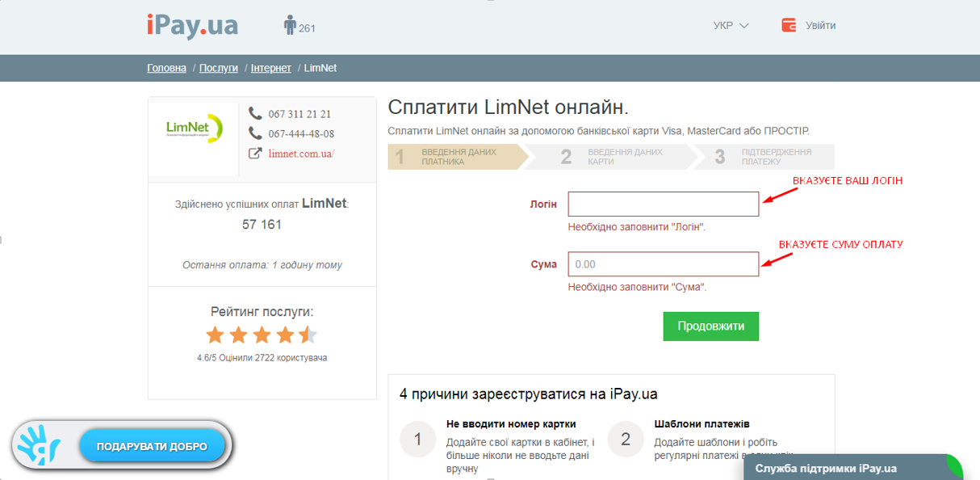Focus the Логін input field
The height and width of the screenshot is (480, 980).
(x=664, y=204)
